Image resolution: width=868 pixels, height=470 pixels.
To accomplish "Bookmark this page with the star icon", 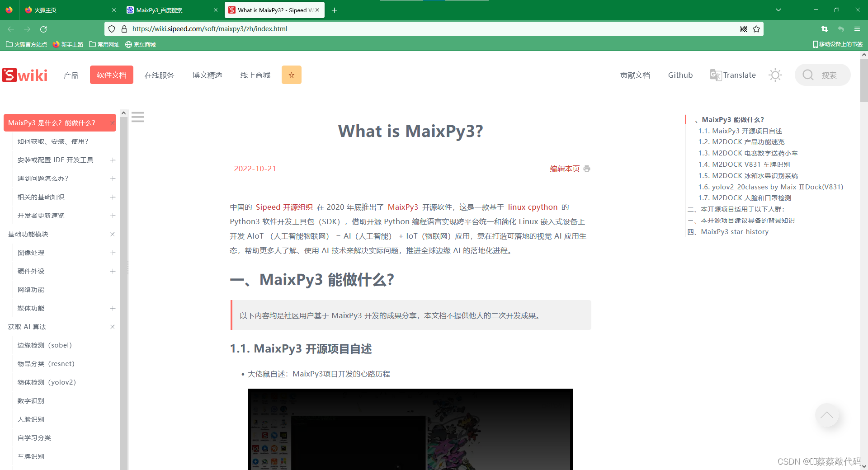I will pyautogui.click(x=756, y=29).
